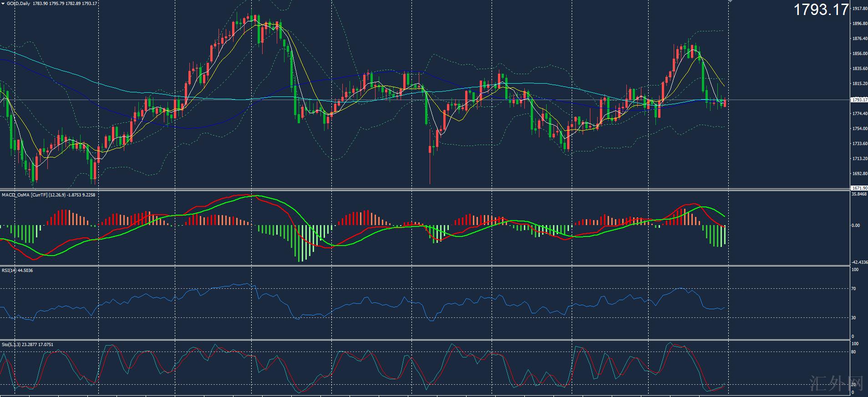Click the 1671.90 level label on axis
This screenshot has height=397, width=868.
coord(859,188)
